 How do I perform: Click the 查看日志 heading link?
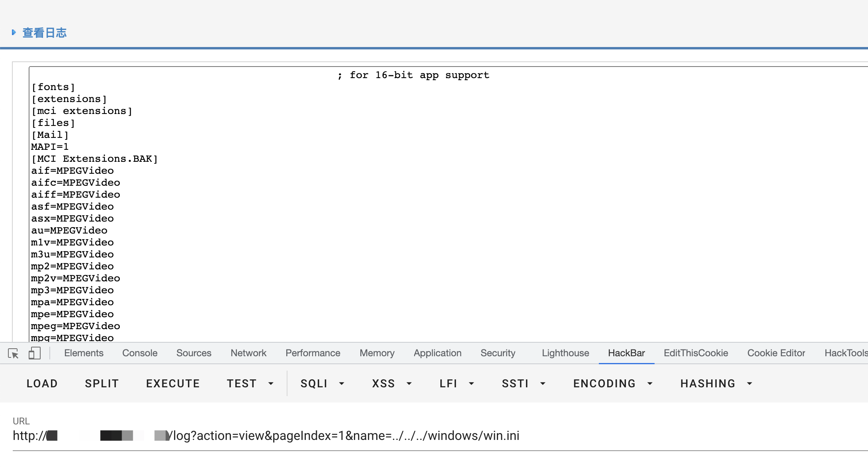tap(45, 32)
